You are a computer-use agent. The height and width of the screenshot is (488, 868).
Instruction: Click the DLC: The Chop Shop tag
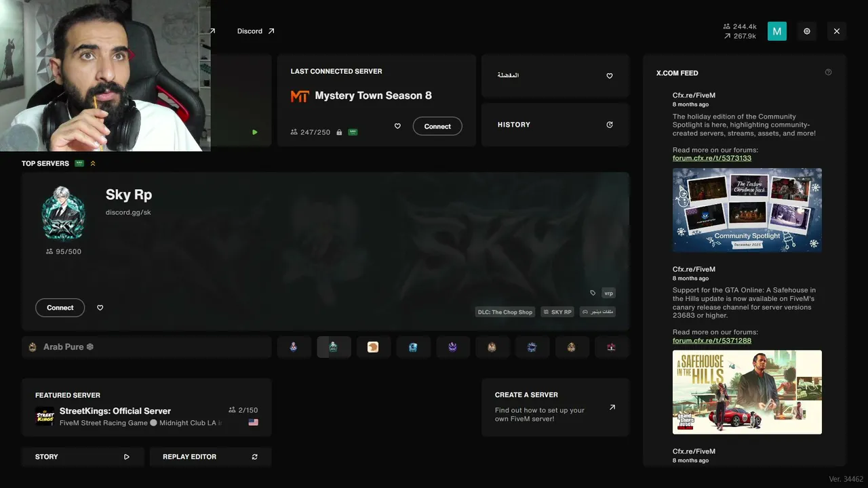coord(505,312)
